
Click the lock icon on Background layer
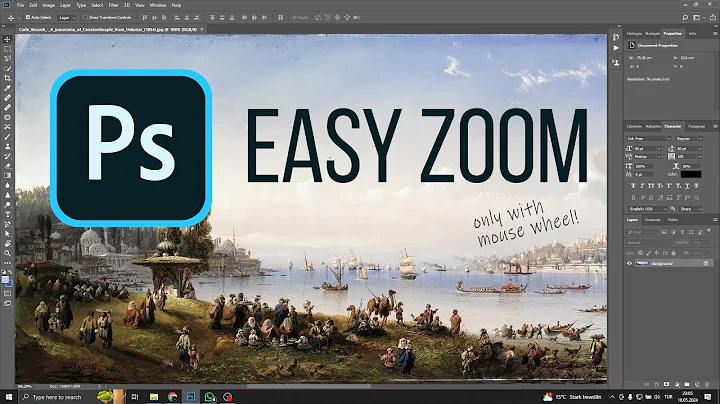coord(706,263)
